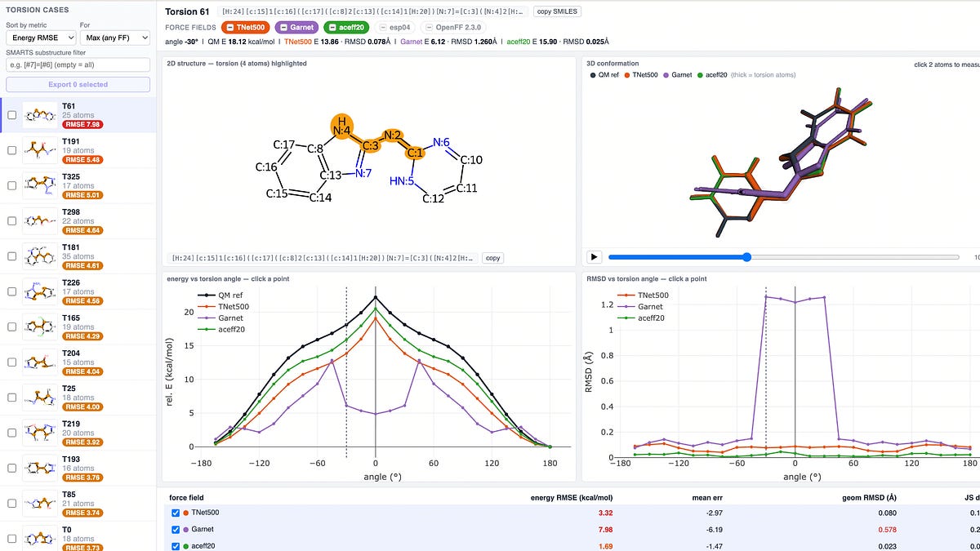Open the T226 molecule thumbnail
The image size is (980, 551).
click(40, 291)
